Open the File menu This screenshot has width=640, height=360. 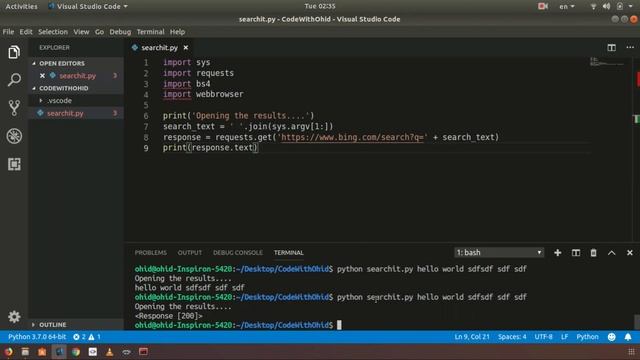[8, 32]
